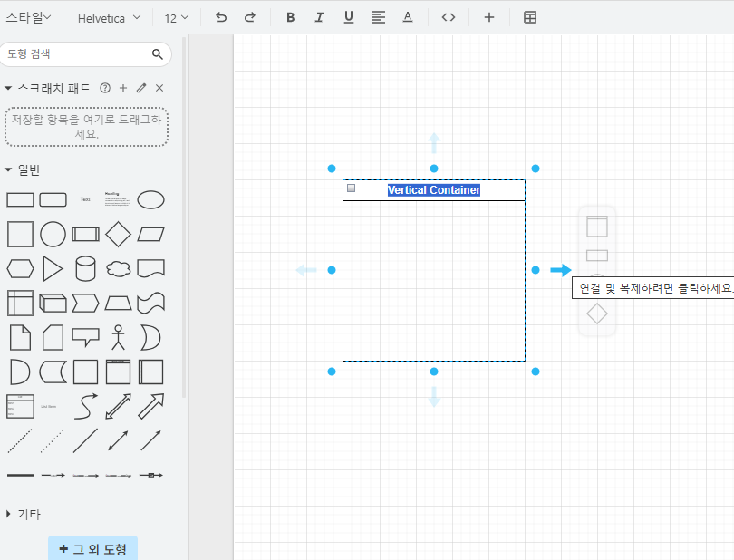Select the actor stick figure shape
This screenshot has width=734, height=560.
[118, 338]
